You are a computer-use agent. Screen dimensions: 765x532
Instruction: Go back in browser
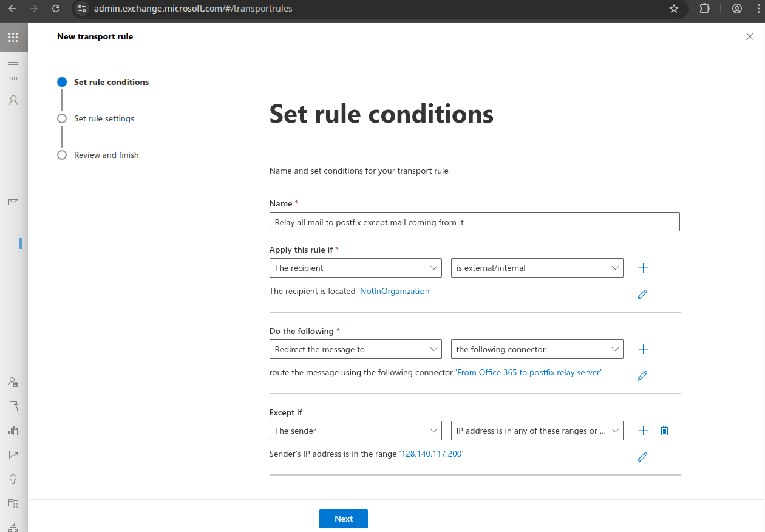(x=12, y=9)
